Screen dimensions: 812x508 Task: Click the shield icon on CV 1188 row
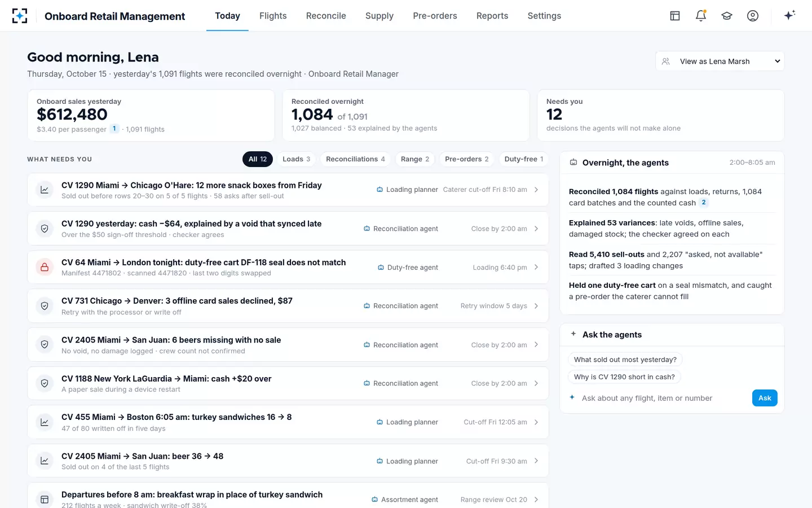tap(45, 383)
